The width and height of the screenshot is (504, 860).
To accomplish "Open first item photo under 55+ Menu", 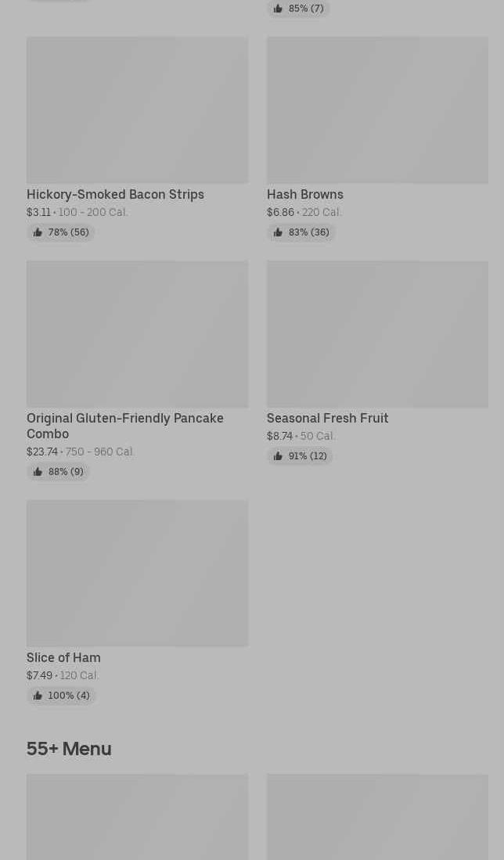I will pyautogui.click(x=137, y=817).
